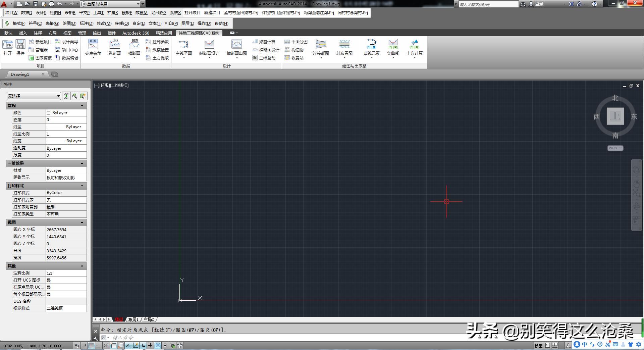The width and height of the screenshot is (644, 350).
Task: Click the Save As icon in quick access toolbar
Action: coord(44,4)
